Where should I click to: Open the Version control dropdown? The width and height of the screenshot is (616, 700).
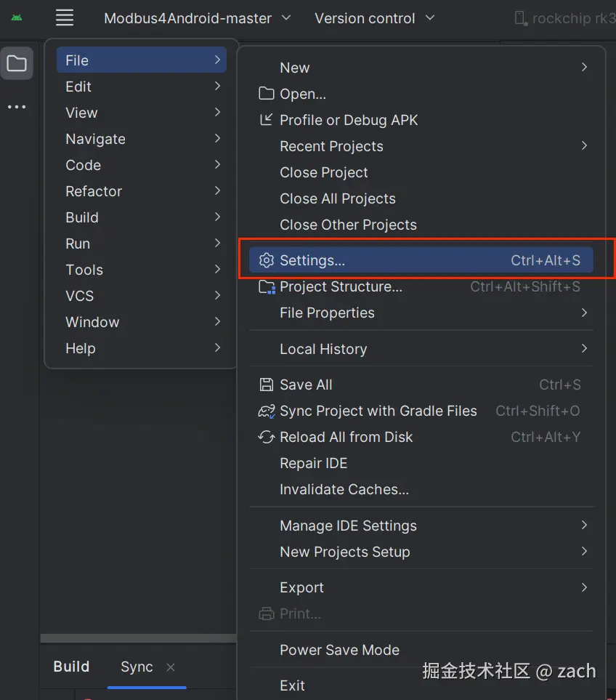[374, 18]
